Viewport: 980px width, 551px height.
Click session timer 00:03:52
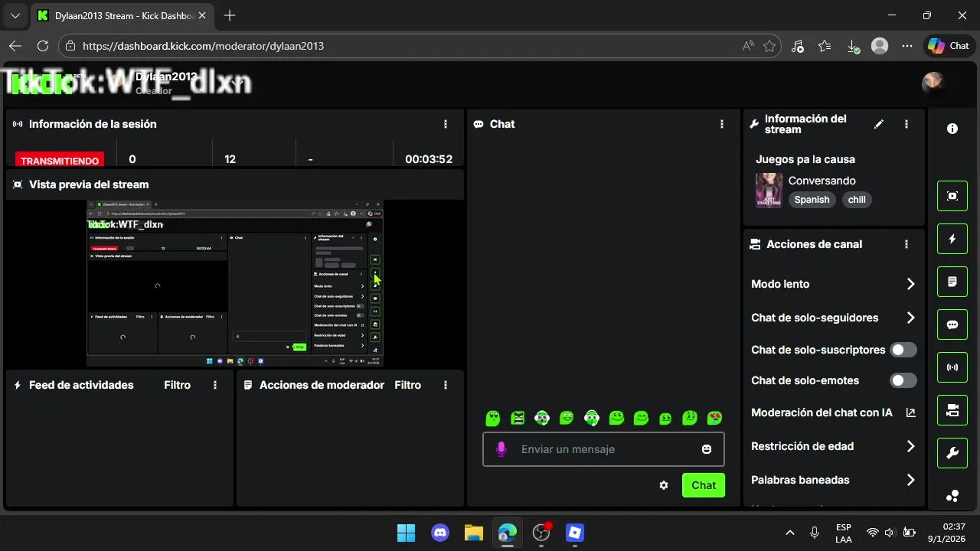[x=429, y=159]
